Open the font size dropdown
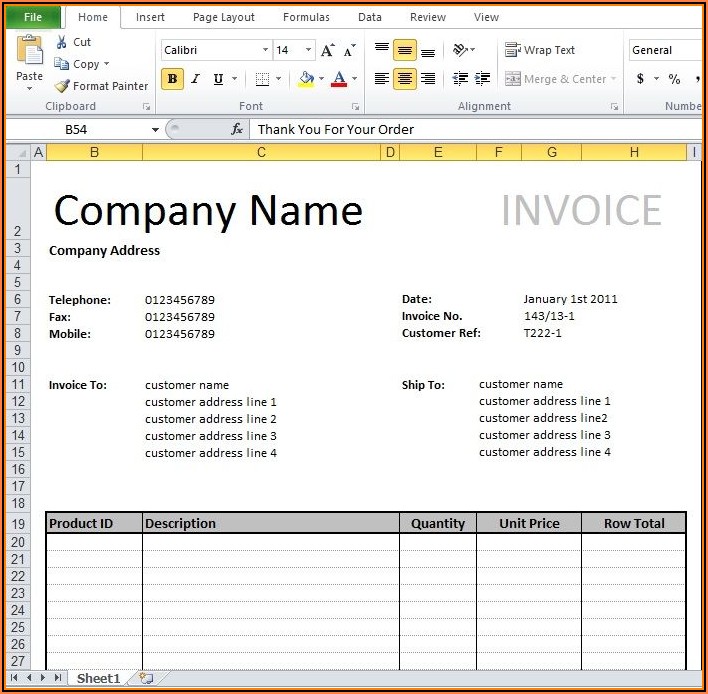 308,50
